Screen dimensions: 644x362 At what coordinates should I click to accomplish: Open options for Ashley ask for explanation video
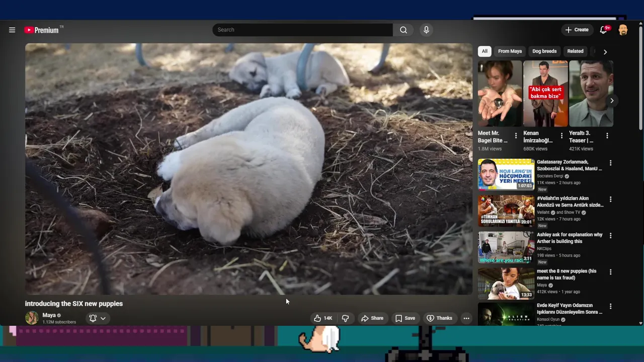[x=610, y=236]
